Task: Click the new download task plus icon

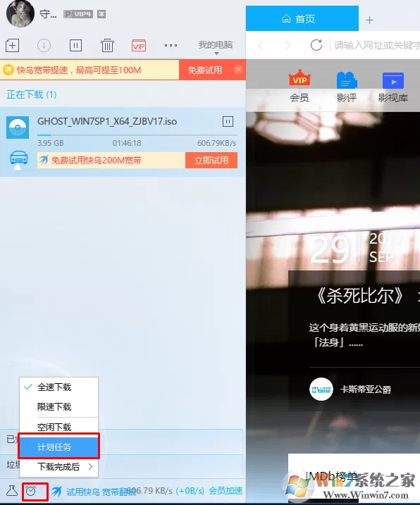Action: point(12,45)
